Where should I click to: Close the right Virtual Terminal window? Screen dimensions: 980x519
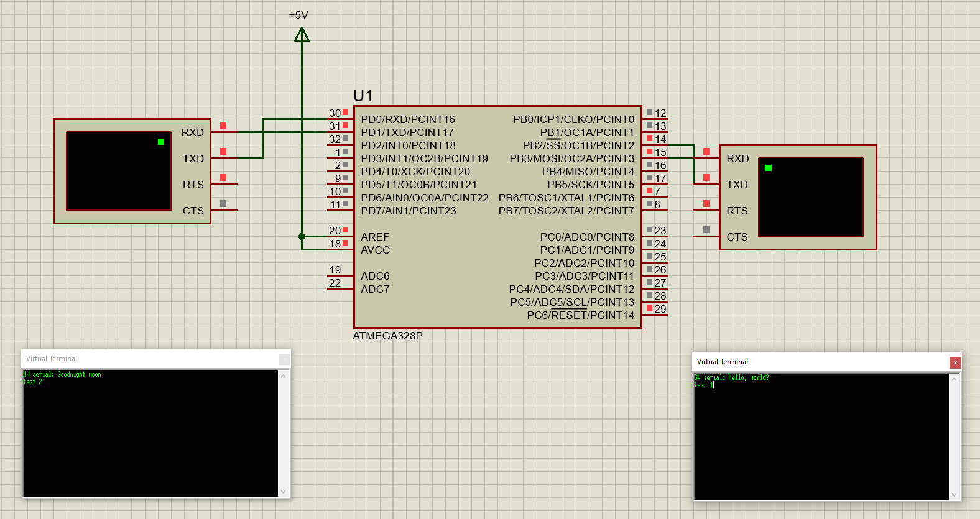[x=955, y=362]
